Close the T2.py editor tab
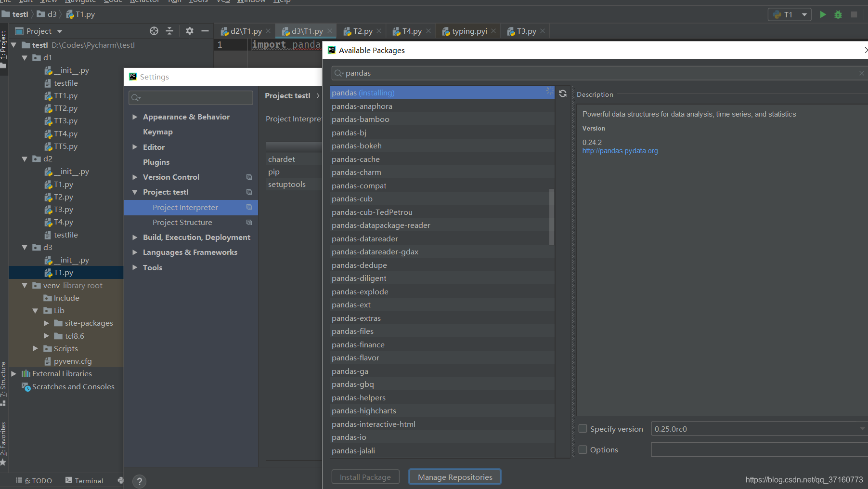868x489 pixels. [379, 31]
